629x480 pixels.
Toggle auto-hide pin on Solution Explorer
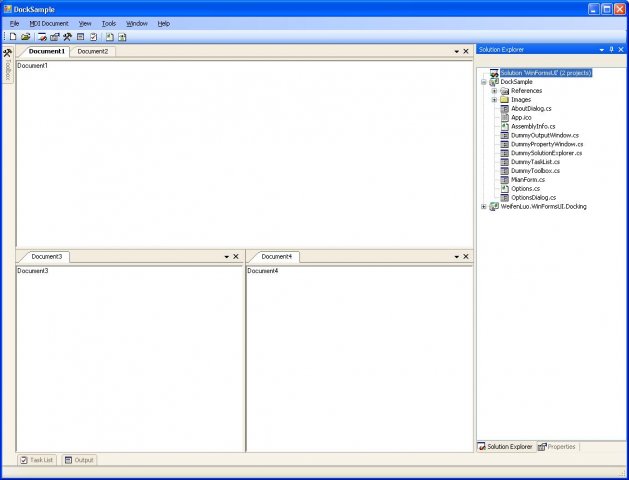(x=611, y=49)
